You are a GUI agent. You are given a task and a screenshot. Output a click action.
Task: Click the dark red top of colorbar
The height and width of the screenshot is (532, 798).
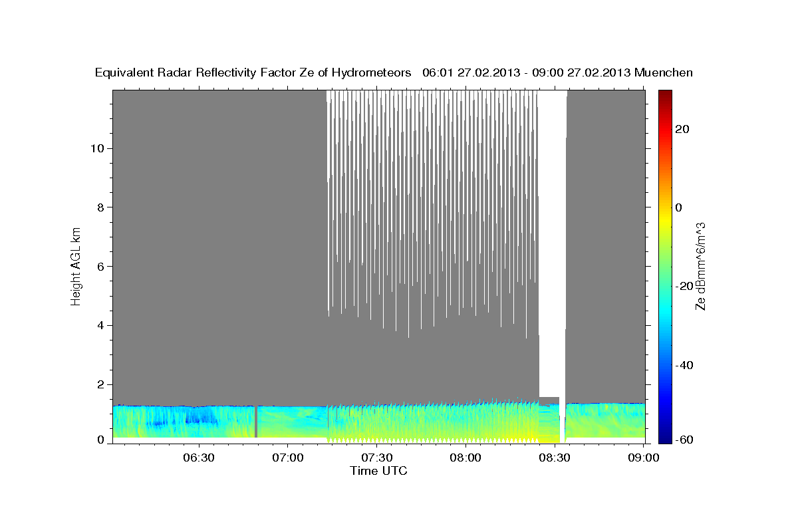click(x=664, y=96)
